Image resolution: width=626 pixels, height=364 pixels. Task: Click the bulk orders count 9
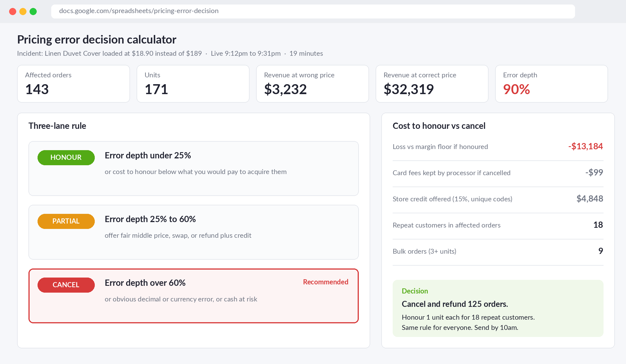click(x=601, y=251)
